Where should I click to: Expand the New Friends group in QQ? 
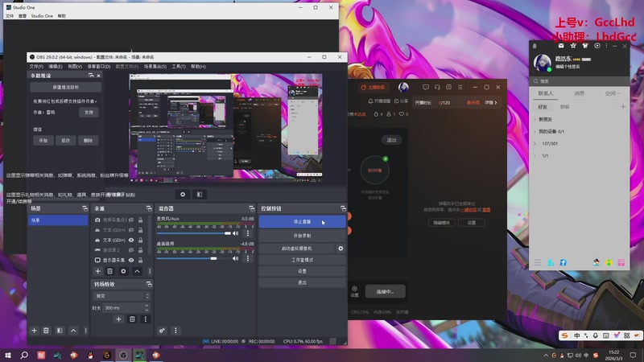coord(535,119)
